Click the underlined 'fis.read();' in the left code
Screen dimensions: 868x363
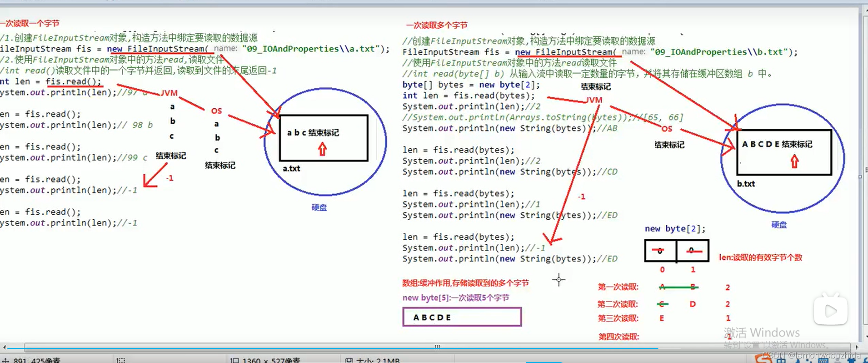73,81
